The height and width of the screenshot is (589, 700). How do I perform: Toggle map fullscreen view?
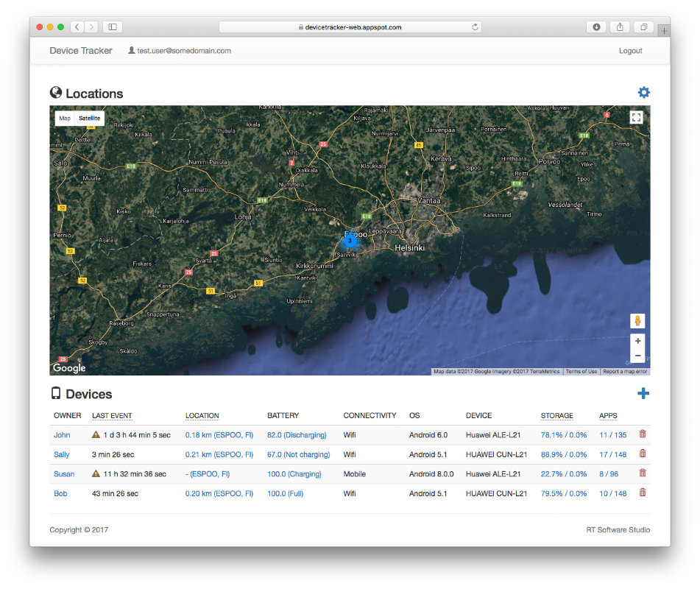[637, 118]
